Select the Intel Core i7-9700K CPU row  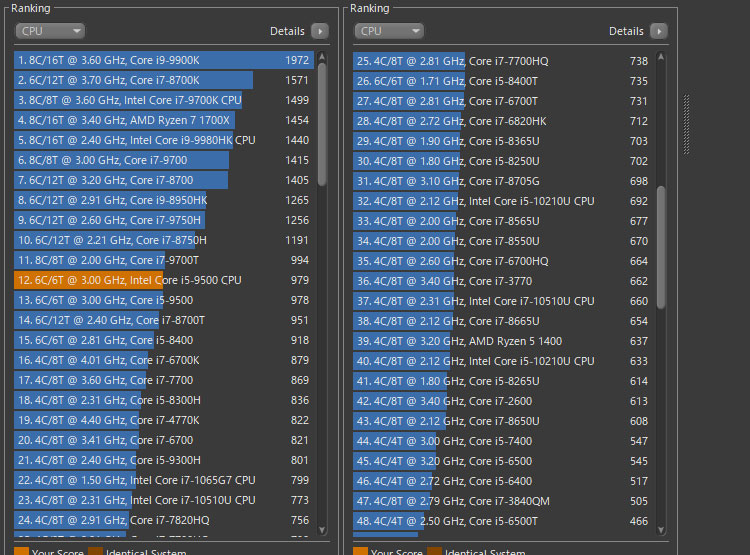pyautogui.click(x=164, y=100)
